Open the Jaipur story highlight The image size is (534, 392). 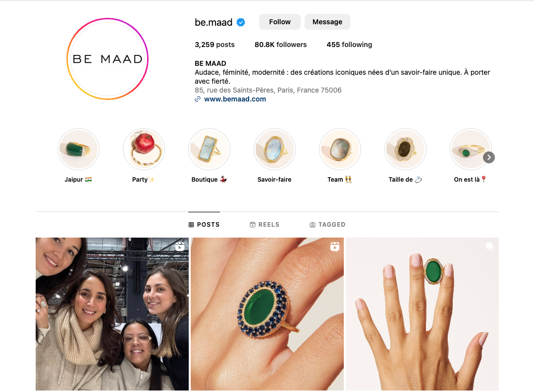[78, 149]
